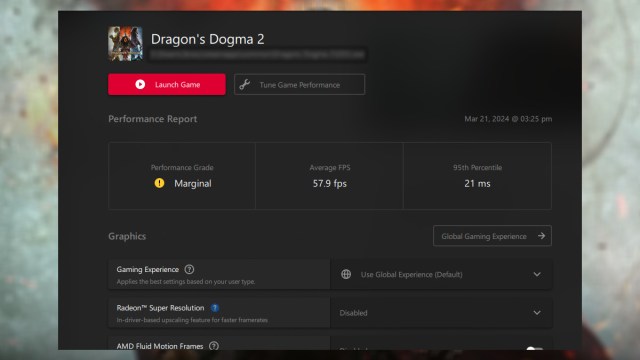
Task: Open the Radeon Super Resolution Disabled dropdown
Action: pyautogui.click(x=441, y=313)
